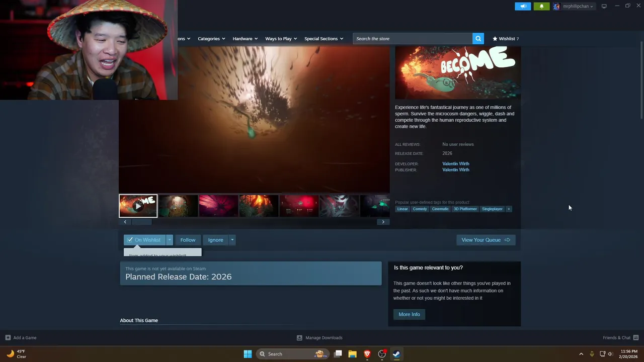Open the weather widget showing 45°F
This screenshot has height=362, width=644.
click(16, 354)
